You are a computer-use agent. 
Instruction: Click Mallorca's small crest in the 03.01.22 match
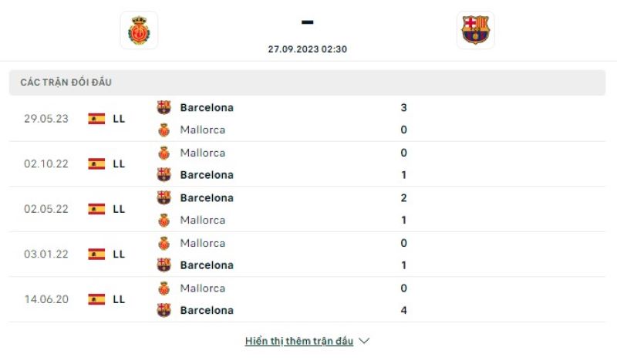(x=164, y=243)
